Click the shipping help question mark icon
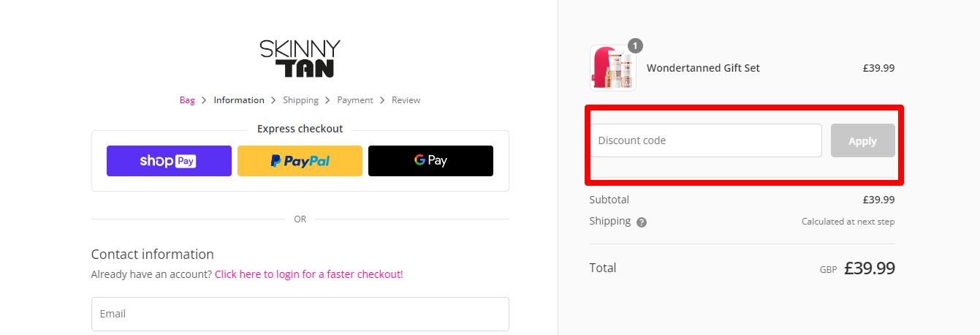 [x=642, y=222]
